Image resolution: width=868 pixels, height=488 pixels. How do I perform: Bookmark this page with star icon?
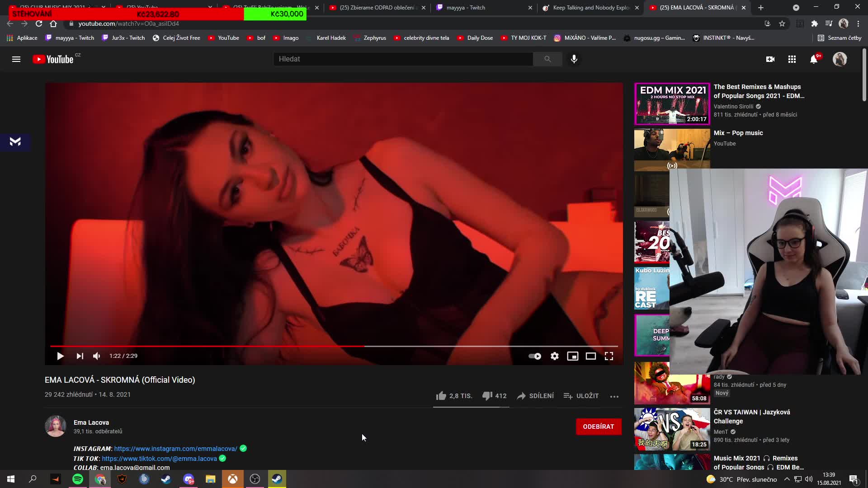782,23
